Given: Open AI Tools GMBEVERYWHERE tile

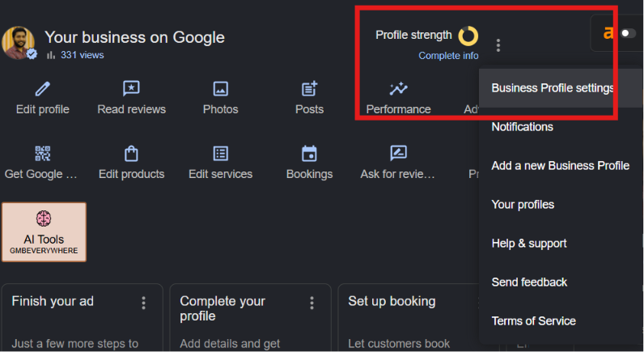Looking at the screenshot, I should (44, 232).
